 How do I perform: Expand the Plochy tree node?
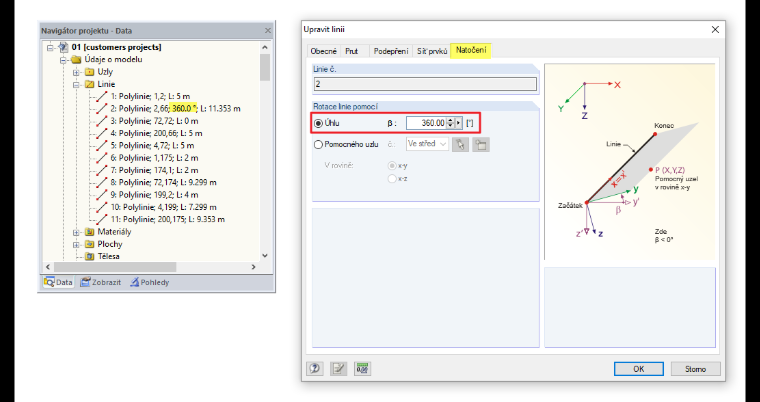tap(76, 244)
